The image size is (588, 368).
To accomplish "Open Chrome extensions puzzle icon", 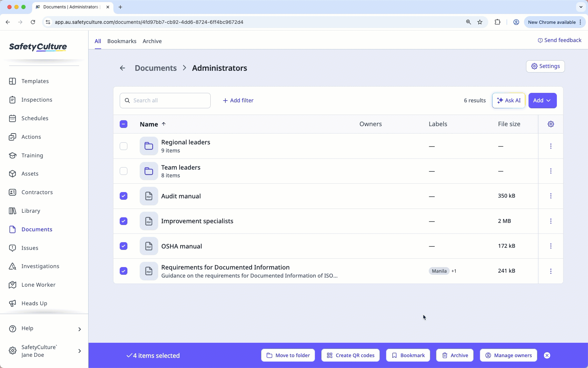I will click(497, 22).
